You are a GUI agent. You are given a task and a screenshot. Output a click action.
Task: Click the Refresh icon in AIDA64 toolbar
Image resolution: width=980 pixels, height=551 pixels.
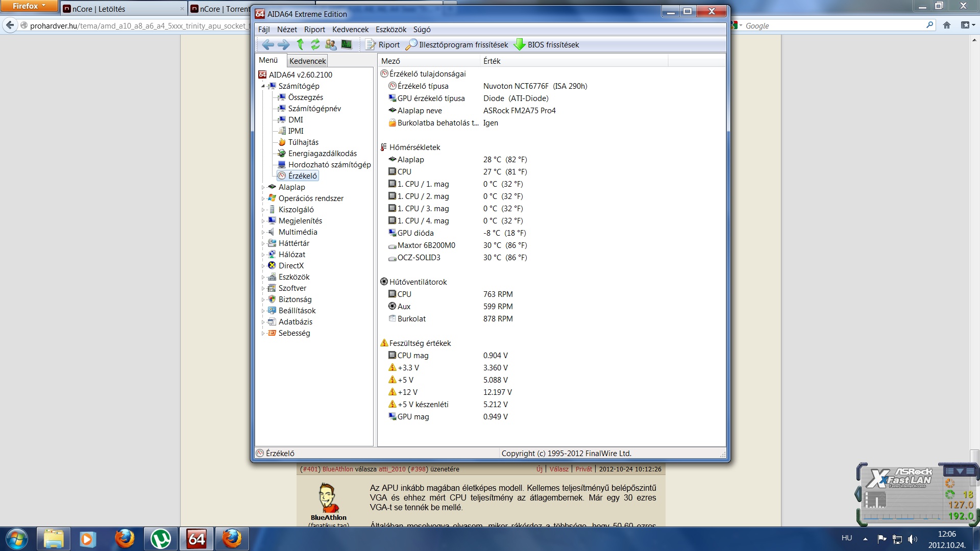(x=315, y=45)
